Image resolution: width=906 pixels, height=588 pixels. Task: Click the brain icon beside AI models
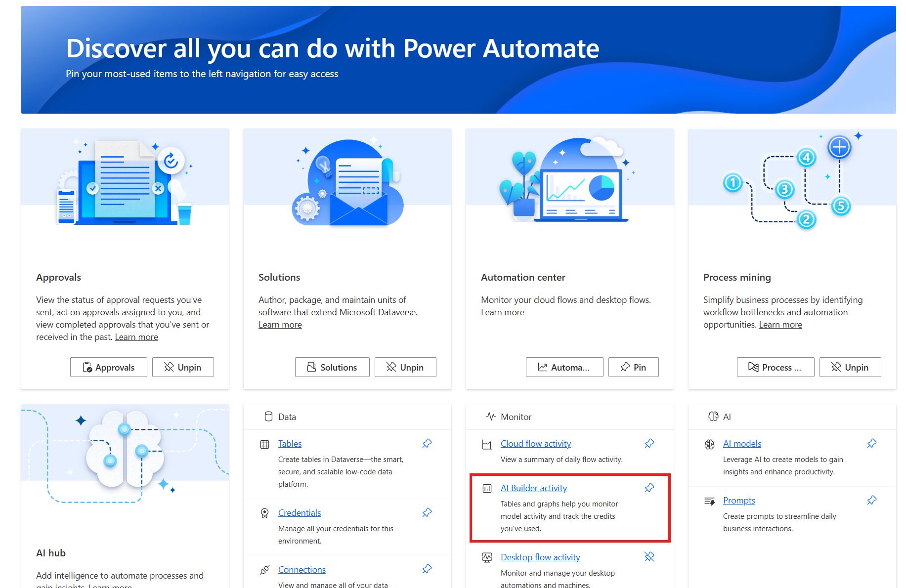pos(709,444)
